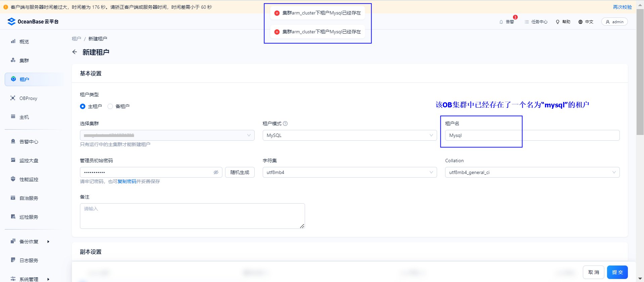This screenshot has height=282, width=644.
Task: Open the 巡检服务 sidebar icon
Action: (13, 217)
